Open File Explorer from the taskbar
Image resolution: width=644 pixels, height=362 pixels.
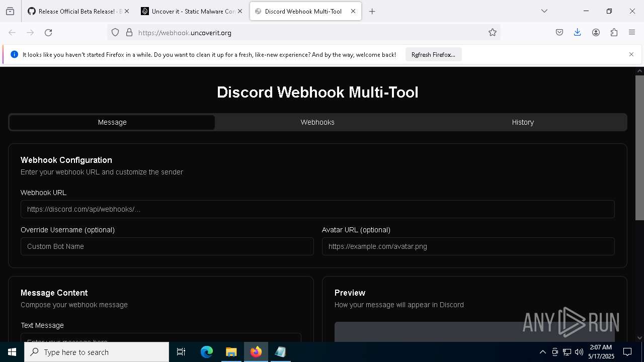pos(231,352)
